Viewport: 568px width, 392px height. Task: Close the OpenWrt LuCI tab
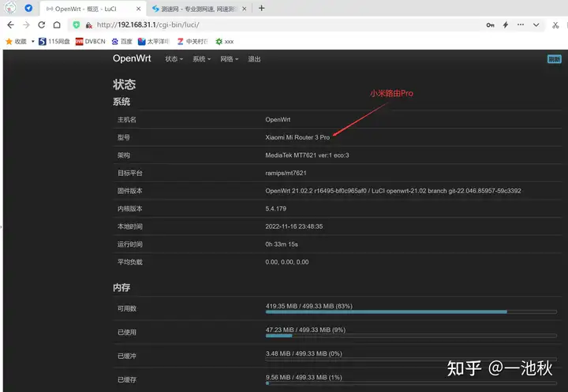click(138, 9)
